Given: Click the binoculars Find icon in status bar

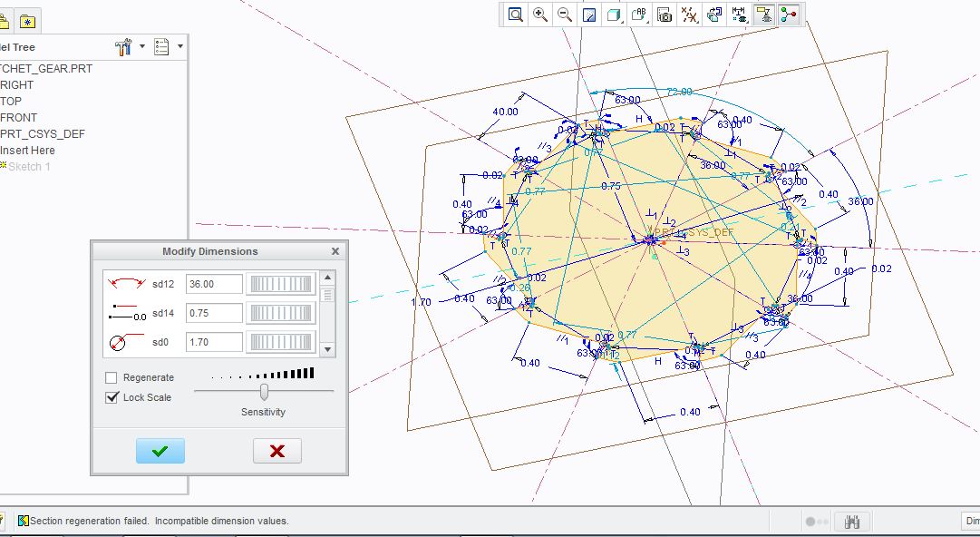Looking at the screenshot, I should point(851,521).
